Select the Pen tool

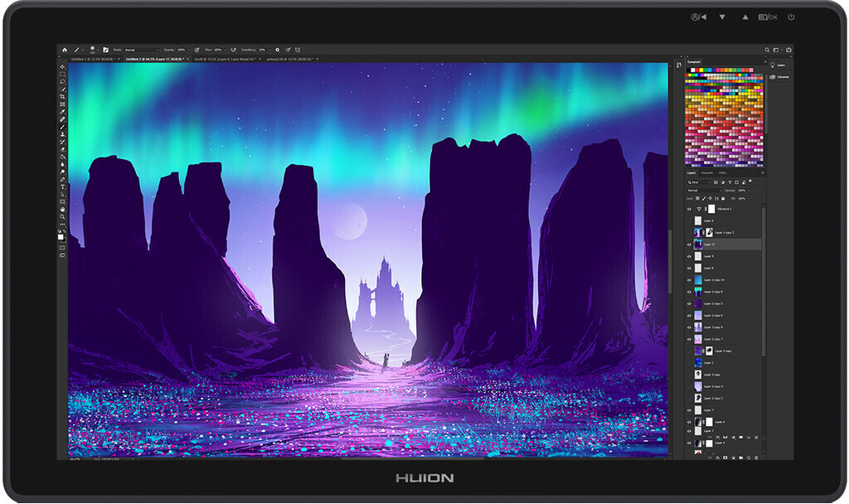click(62, 180)
